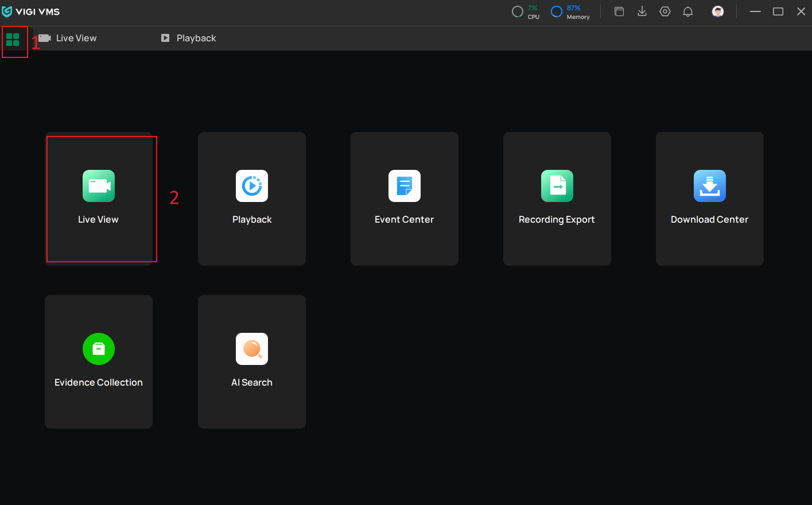Click the CPU usage indicator

[x=526, y=12]
